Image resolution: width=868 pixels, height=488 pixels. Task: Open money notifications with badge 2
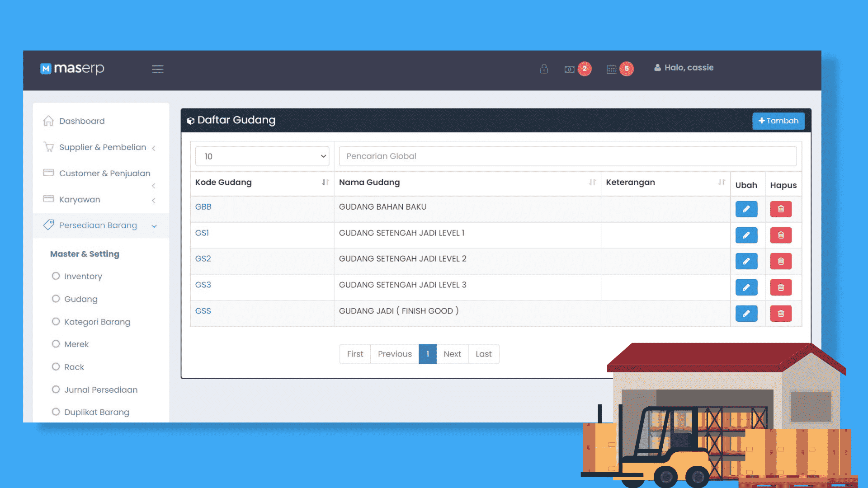click(571, 69)
